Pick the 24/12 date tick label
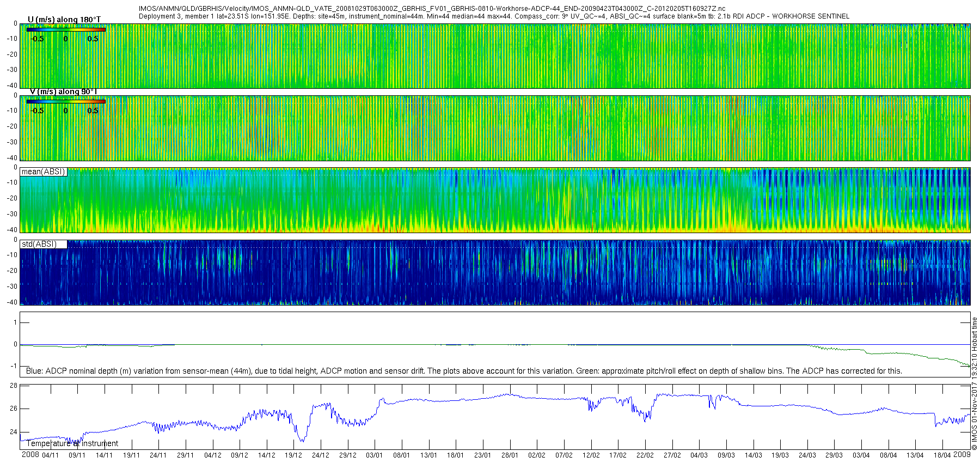Screen dimensions: 980x463 [320, 455]
